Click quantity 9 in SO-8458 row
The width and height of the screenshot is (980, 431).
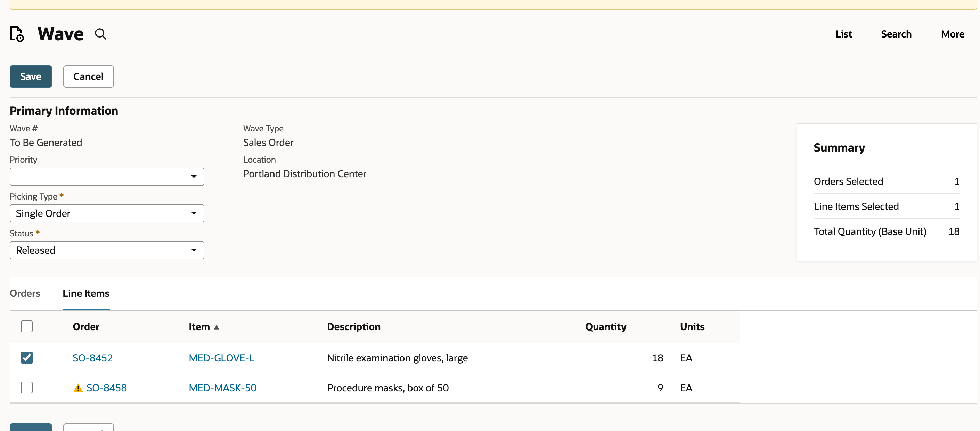pos(660,388)
